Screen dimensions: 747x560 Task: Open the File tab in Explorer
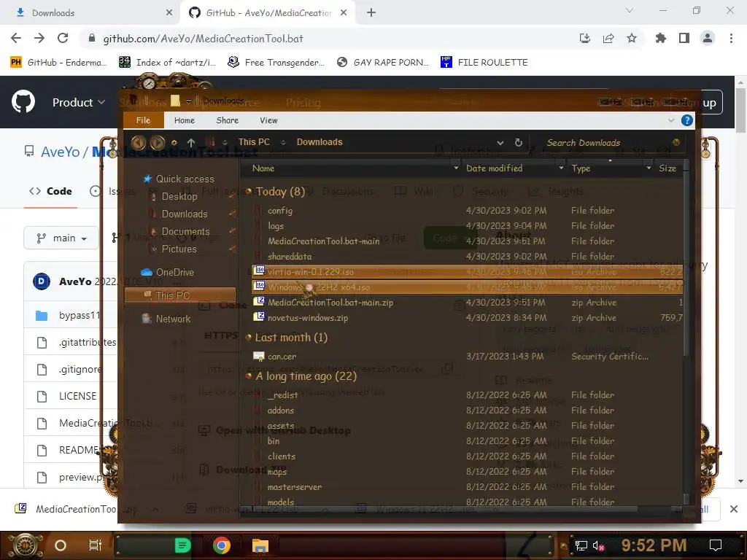click(144, 120)
